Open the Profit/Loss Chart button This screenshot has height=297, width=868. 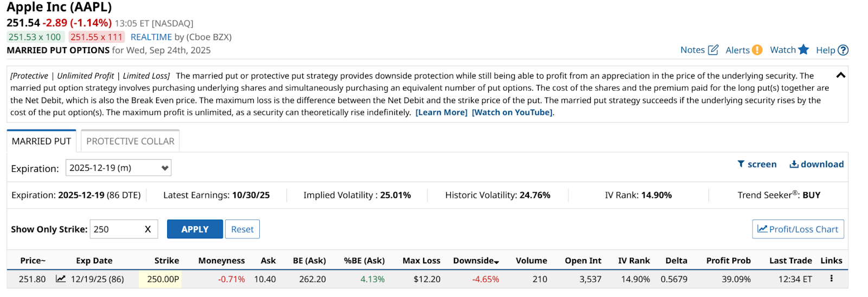(x=798, y=229)
